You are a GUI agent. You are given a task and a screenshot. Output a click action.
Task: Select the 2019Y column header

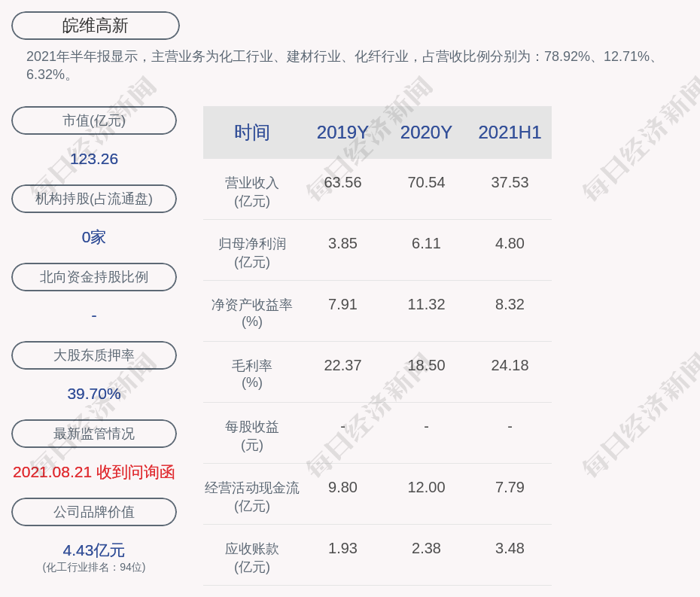342,132
